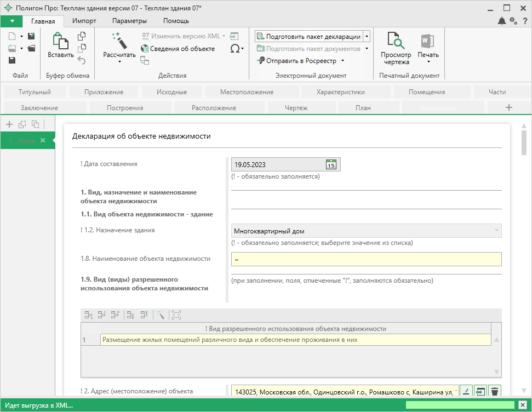532x412 pixels.
Task: Click Подготовить пакет декларации button
Action: point(308,37)
